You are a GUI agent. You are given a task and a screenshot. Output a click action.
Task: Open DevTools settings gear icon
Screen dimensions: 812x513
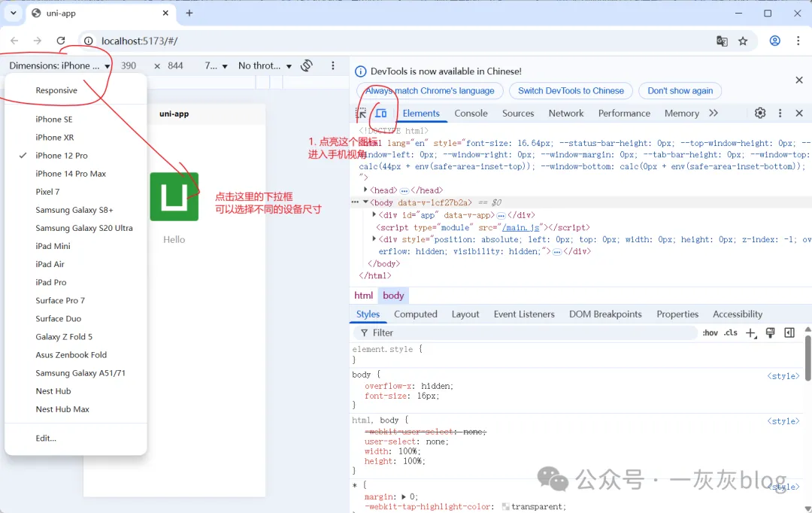pyautogui.click(x=760, y=113)
